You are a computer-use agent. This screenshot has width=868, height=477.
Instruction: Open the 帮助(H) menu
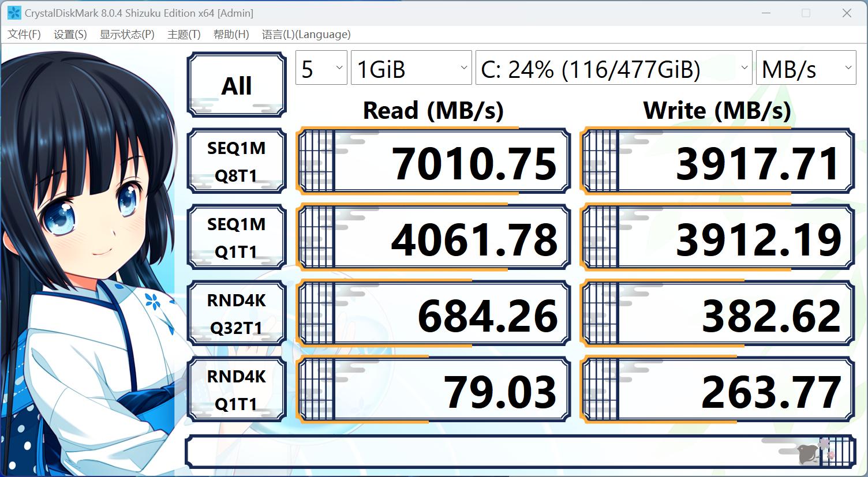pyautogui.click(x=230, y=34)
